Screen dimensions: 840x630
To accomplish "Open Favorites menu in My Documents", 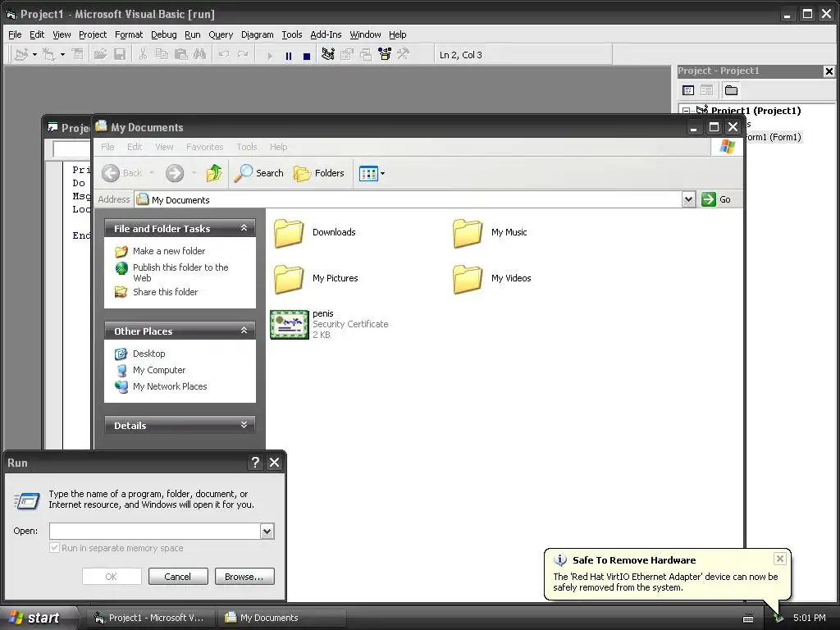I will pyautogui.click(x=204, y=147).
